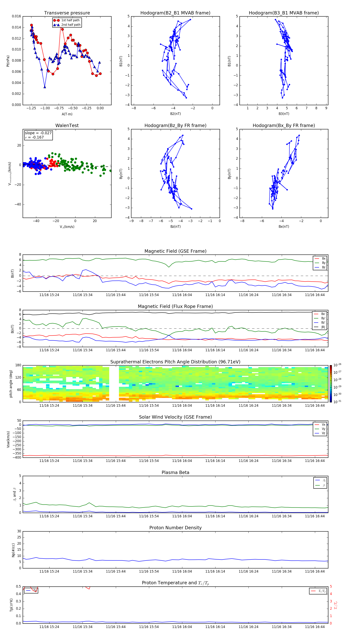Click 'Vx' in solar wind velocity legend
The width and height of the screenshot is (351, 644).
pos(320,424)
